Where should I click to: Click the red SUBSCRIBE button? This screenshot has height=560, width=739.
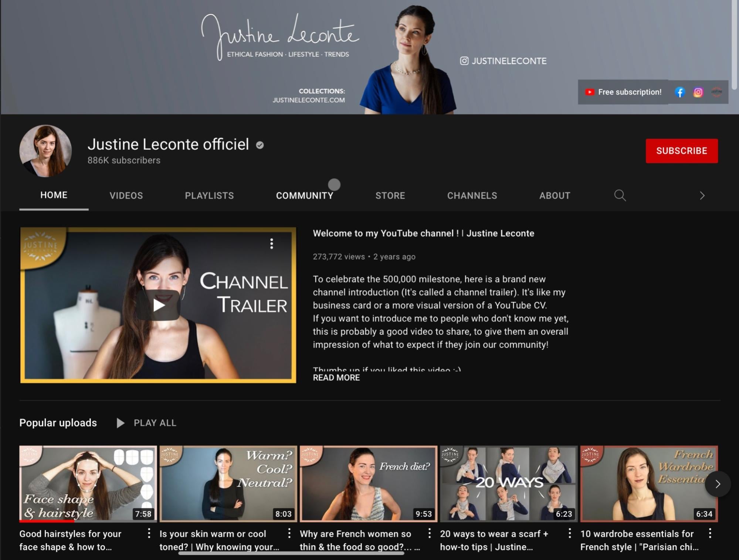[x=682, y=151]
